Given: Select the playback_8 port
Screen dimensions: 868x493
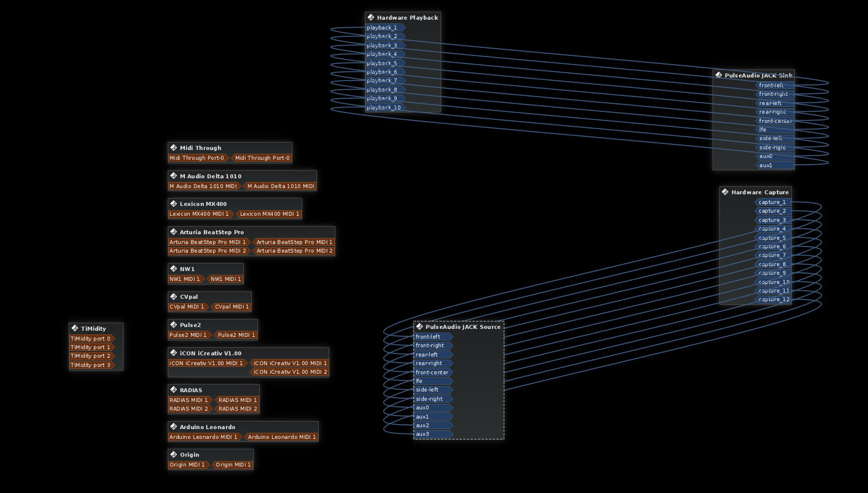Looking at the screenshot, I should 385,90.
